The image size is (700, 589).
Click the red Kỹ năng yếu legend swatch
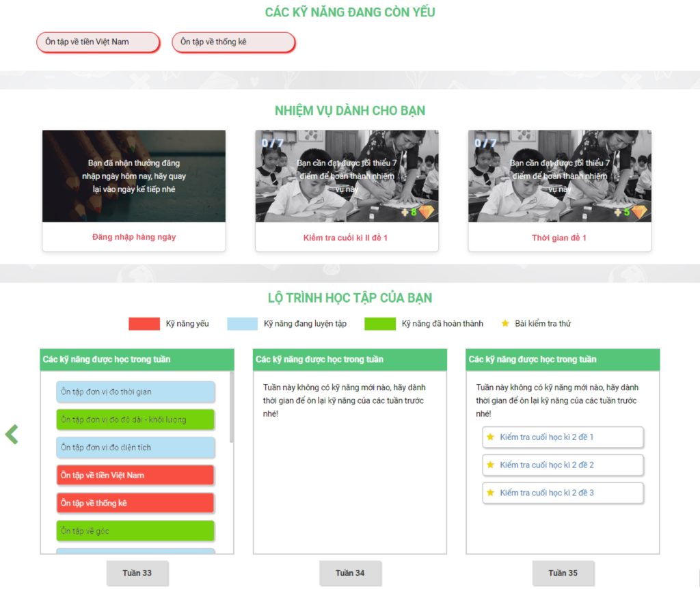click(x=144, y=324)
